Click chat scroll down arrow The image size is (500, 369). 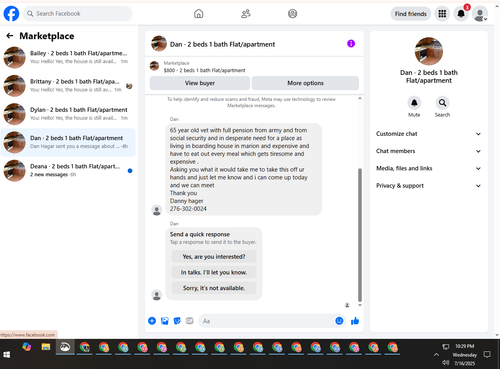click(x=360, y=305)
